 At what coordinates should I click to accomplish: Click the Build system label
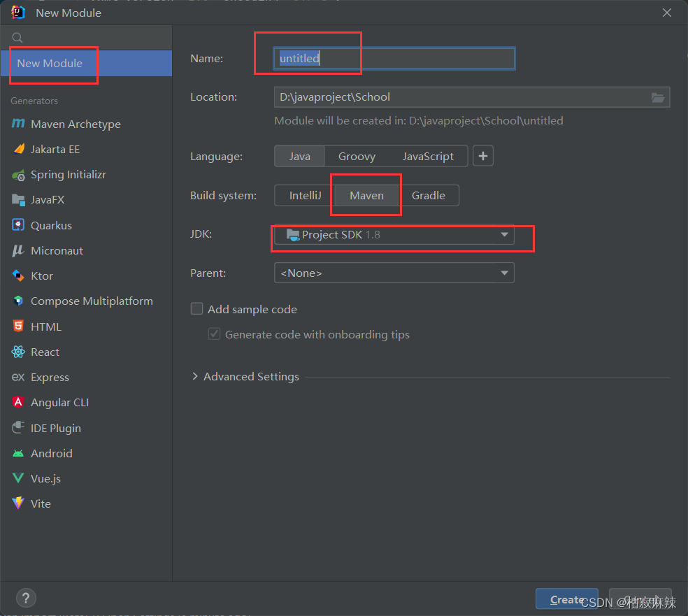coord(223,195)
